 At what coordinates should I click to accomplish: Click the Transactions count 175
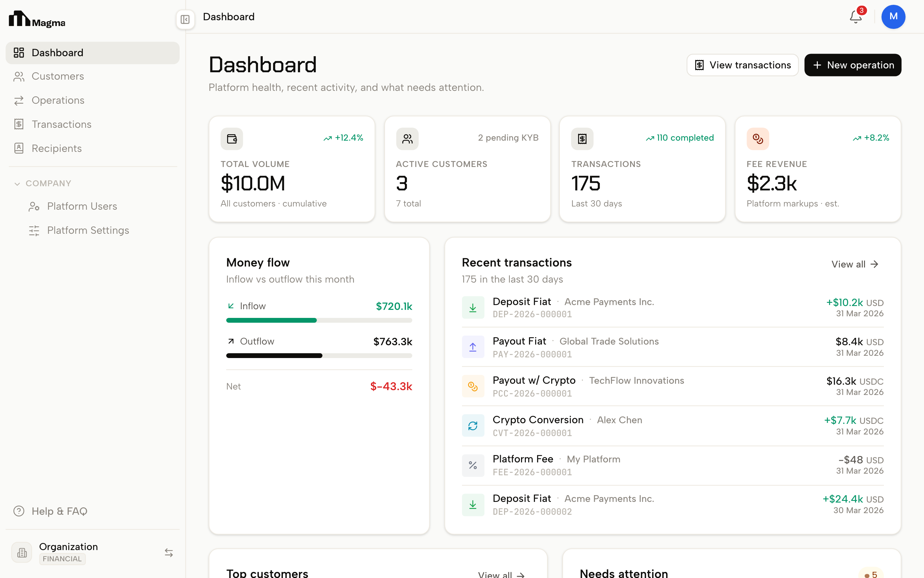coord(586,183)
